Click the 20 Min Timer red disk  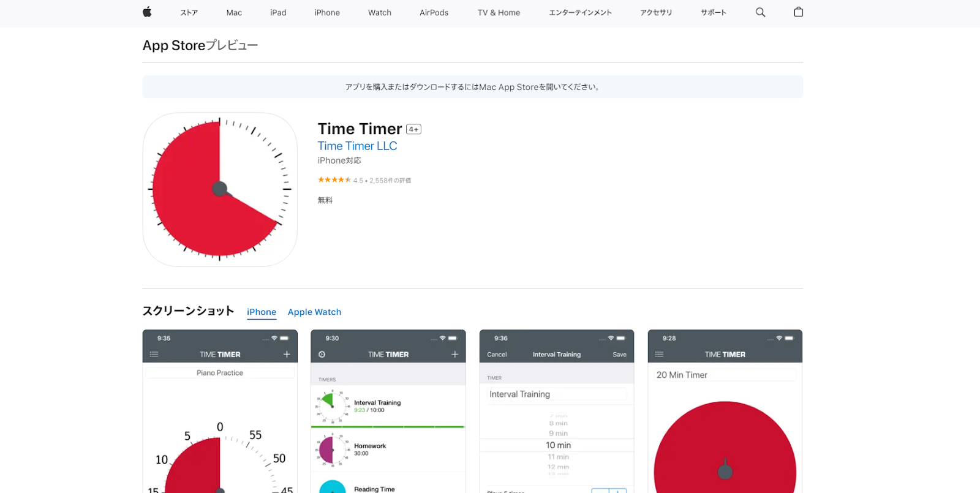(725, 448)
